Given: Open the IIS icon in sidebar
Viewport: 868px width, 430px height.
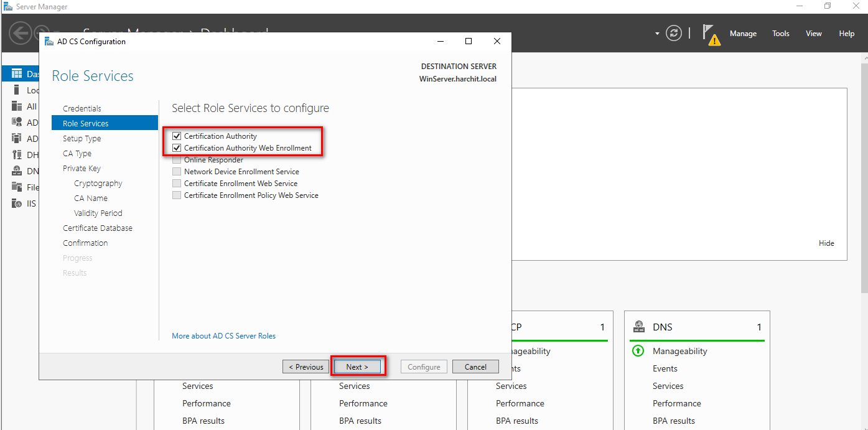Looking at the screenshot, I should pos(17,203).
